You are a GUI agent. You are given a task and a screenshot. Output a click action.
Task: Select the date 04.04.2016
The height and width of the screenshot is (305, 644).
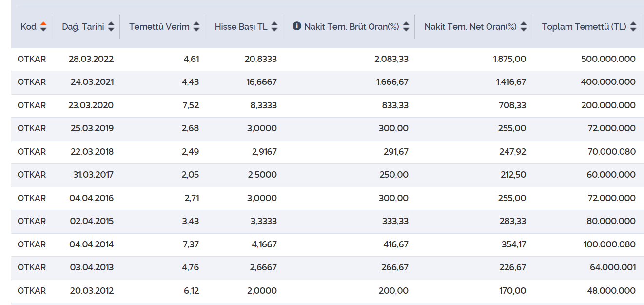tap(92, 198)
